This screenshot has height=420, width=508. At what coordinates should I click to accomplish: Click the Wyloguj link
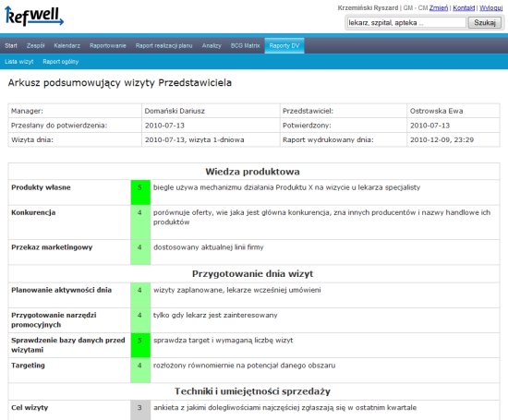click(491, 7)
